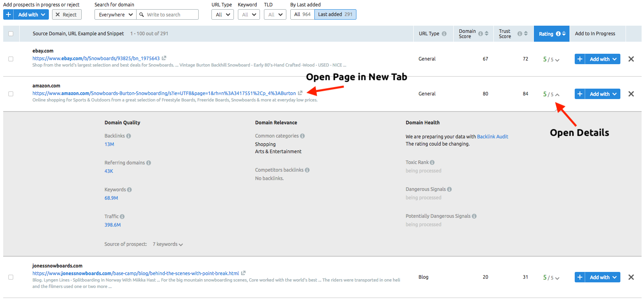Open amazon.com Snowboards-Burton URL link
Viewport: 644px width, 300px height.
[x=164, y=93]
